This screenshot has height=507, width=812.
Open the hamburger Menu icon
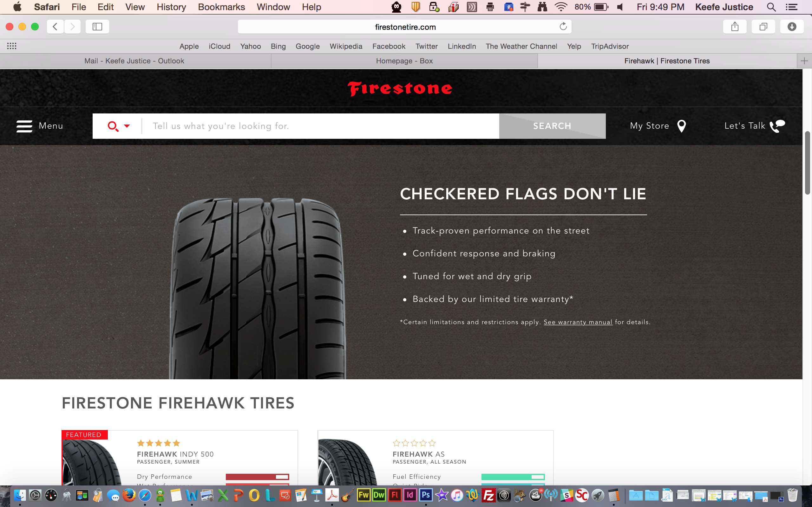coord(24,126)
